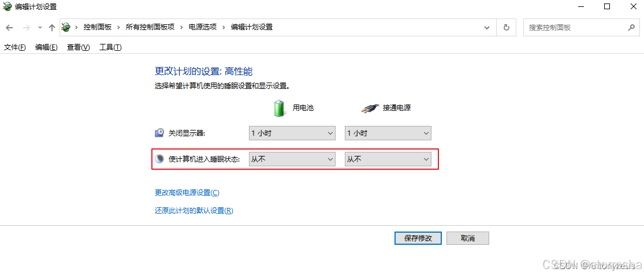Click the green battery icon
The image size is (644, 276).
(280, 108)
